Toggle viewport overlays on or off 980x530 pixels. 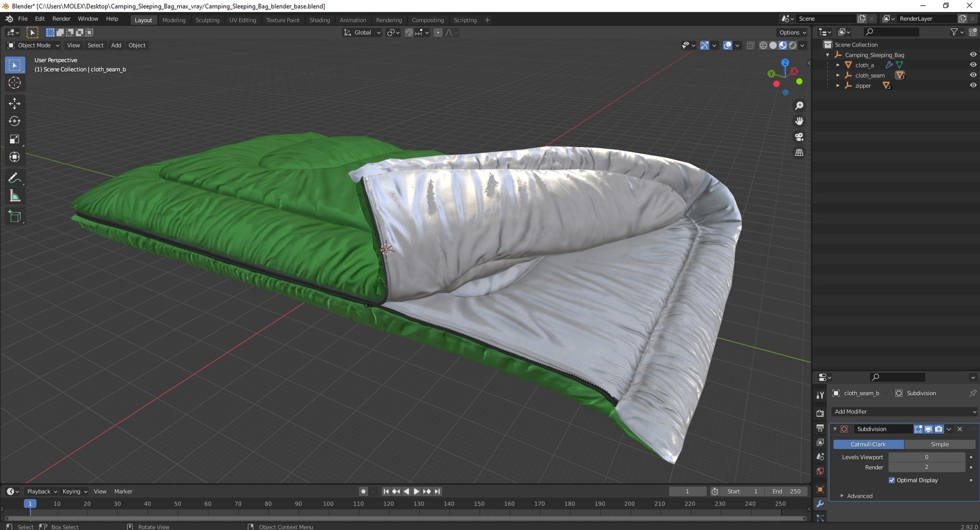point(728,45)
